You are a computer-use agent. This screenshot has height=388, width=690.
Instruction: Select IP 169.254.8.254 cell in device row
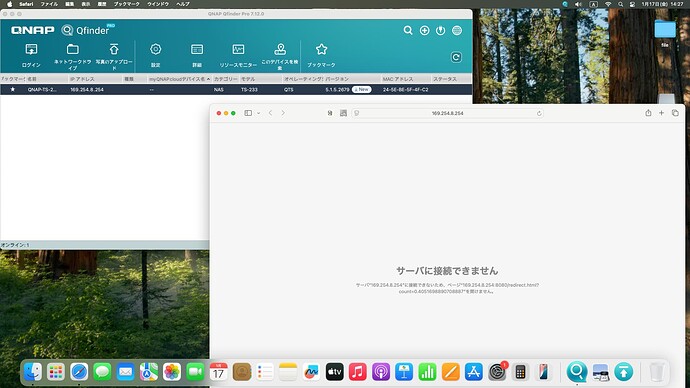click(87, 90)
